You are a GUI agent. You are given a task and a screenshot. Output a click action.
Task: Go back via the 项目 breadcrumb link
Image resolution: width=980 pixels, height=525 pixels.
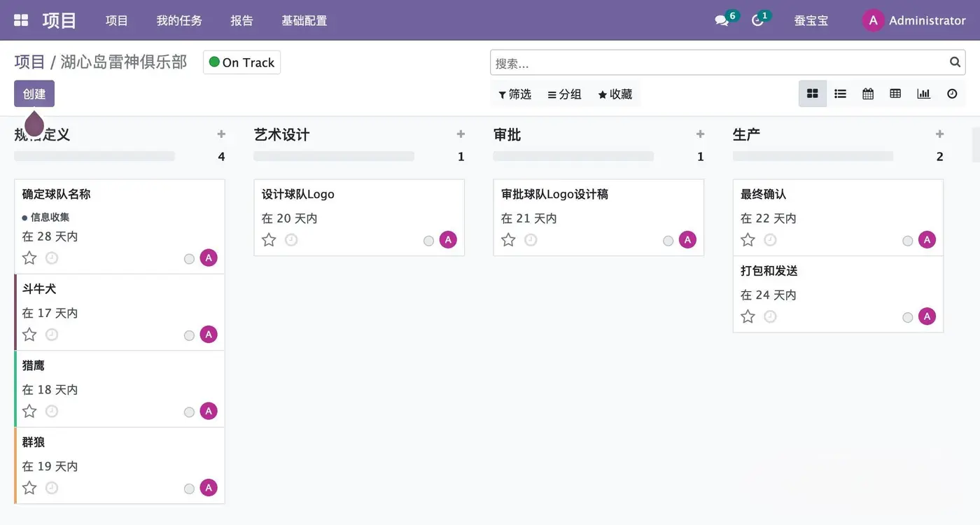click(x=29, y=62)
